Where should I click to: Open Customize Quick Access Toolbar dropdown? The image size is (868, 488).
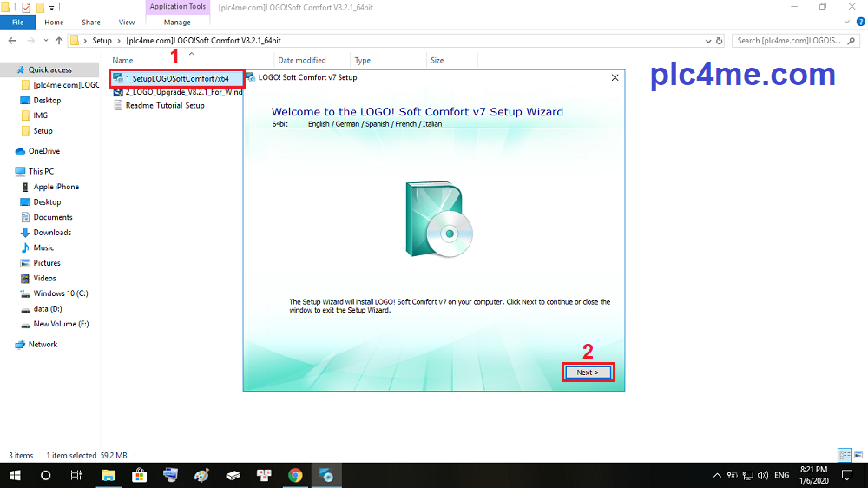click(51, 8)
